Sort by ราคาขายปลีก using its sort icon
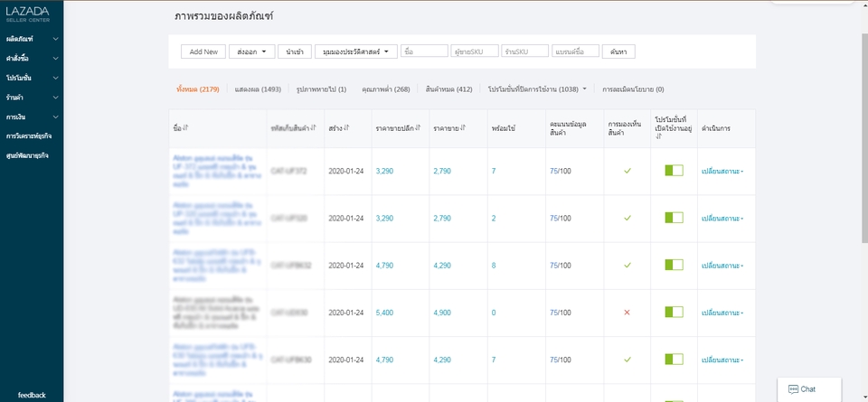This screenshot has width=868, height=402. click(x=418, y=127)
